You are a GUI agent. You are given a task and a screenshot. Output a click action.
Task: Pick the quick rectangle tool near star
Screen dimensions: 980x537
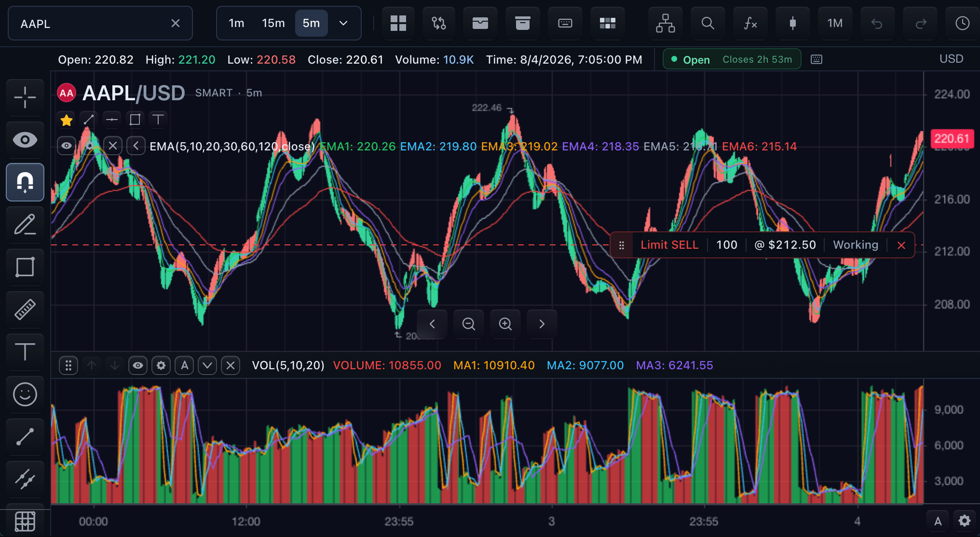pyautogui.click(x=135, y=120)
